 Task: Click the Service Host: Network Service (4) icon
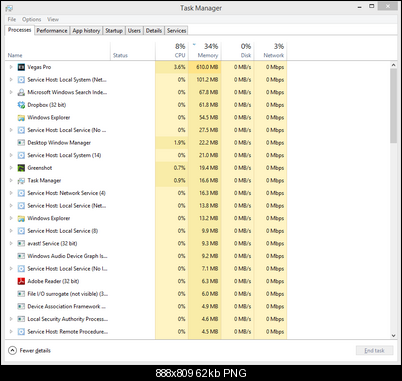[x=21, y=193]
